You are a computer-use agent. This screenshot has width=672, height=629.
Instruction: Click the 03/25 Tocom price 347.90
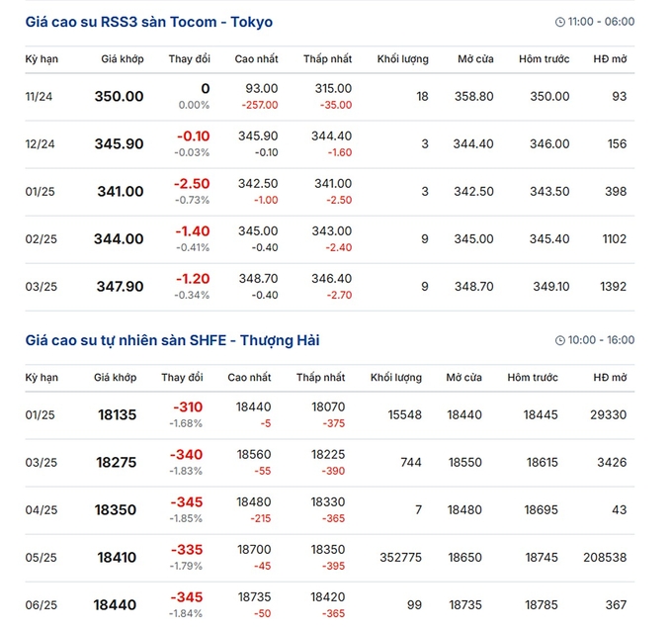click(x=120, y=287)
